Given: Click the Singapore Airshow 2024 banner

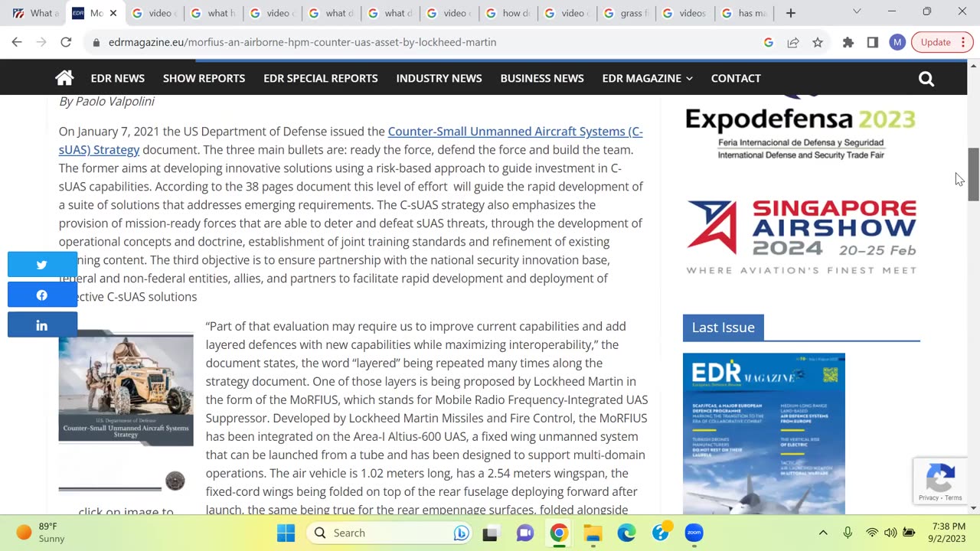Looking at the screenshot, I should [x=801, y=236].
